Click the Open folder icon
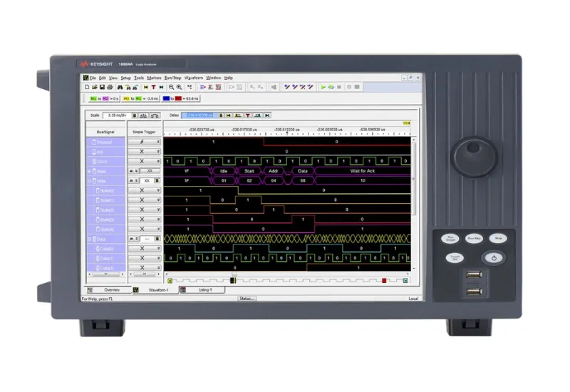This screenshot has height=392, width=570. (95, 87)
